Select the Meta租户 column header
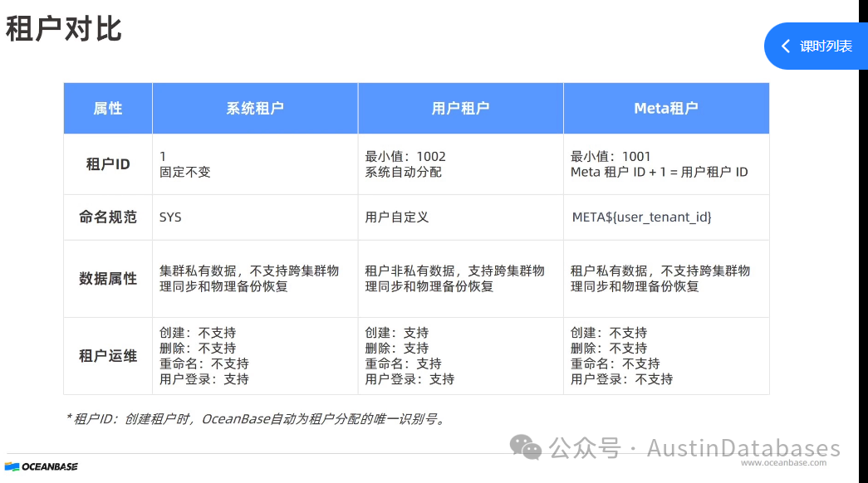The width and height of the screenshot is (868, 483). pos(666,109)
